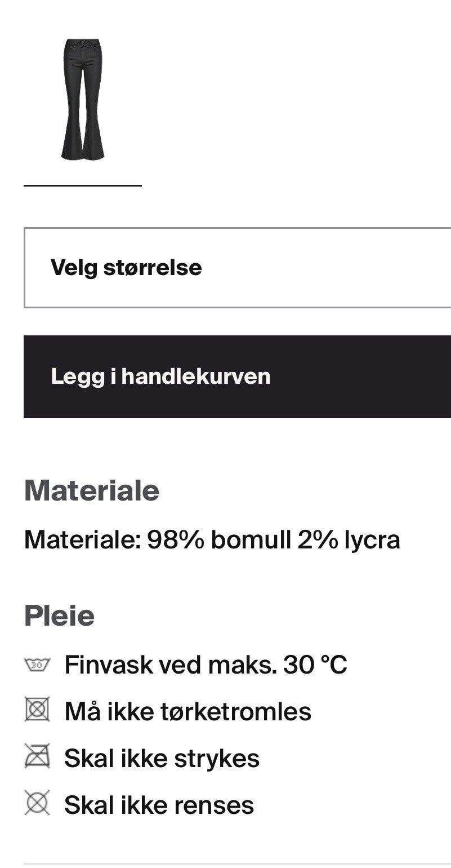Click the 98% bomull 2% lycra text
Image resolution: width=451 pixels, height=868 pixels.
[274, 540]
